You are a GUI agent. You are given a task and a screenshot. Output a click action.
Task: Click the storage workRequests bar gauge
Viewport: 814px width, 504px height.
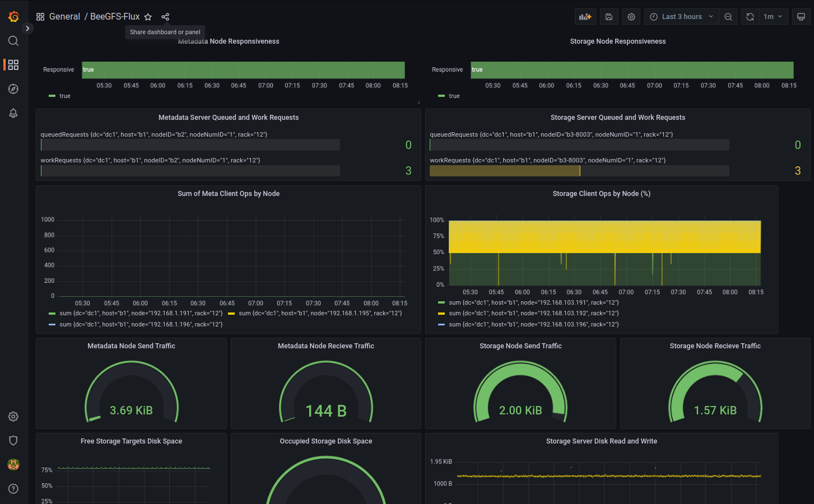(x=579, y=171)
